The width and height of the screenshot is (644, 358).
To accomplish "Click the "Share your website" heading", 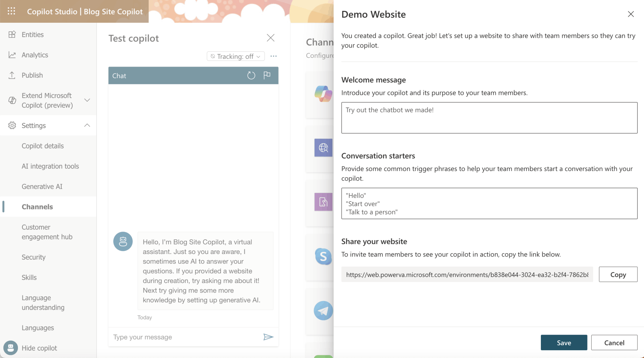I will (374, 241).
